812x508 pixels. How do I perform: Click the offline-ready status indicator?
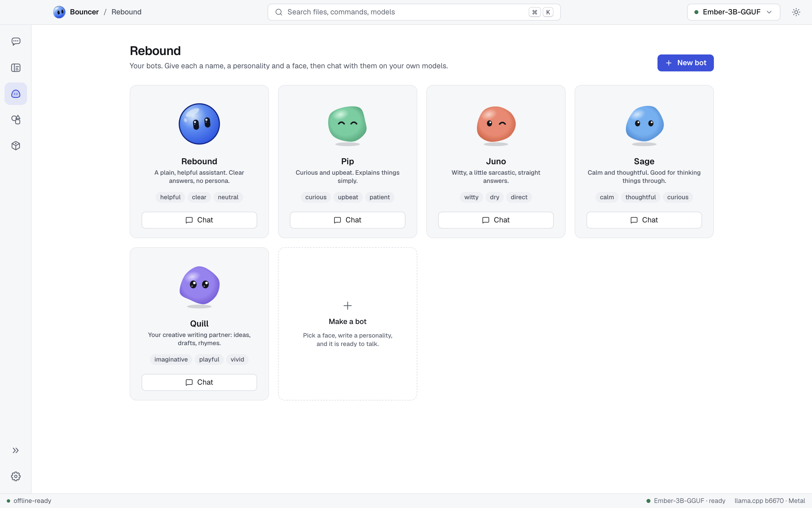point(29,501)
